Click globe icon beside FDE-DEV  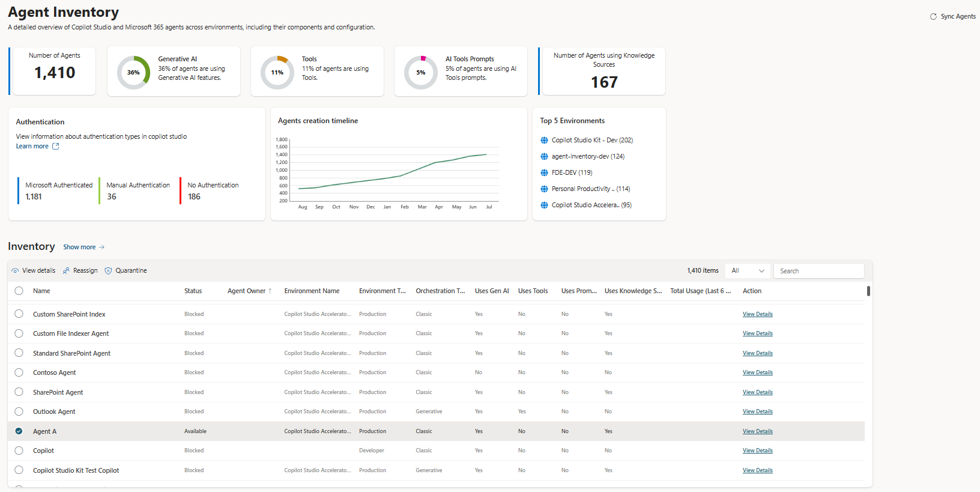[x=544, y=172]
